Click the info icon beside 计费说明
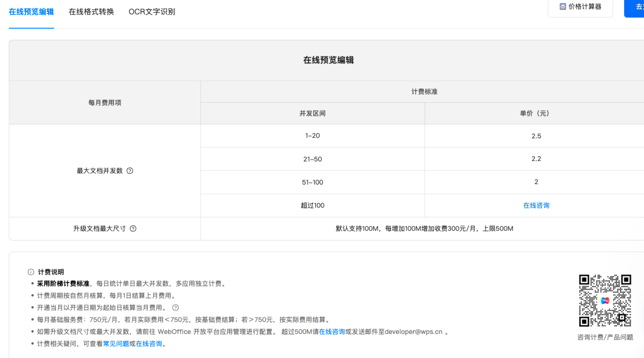This screenshot has width=644, height=358. pyautogui.click(x=31, y=272)
